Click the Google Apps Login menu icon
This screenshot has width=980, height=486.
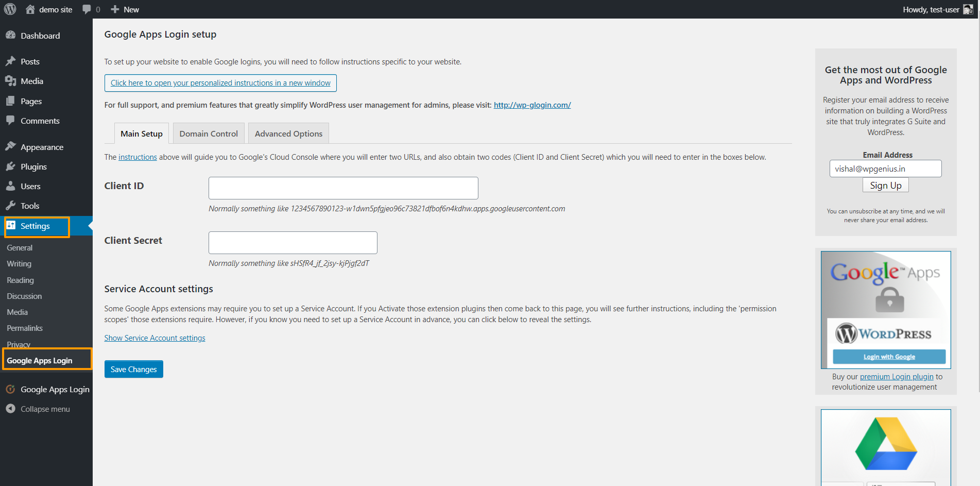tap(10, 389)
